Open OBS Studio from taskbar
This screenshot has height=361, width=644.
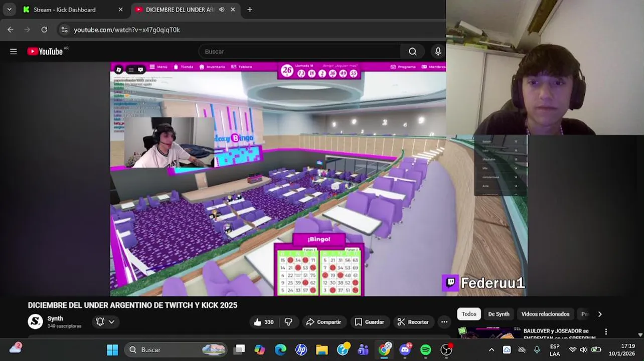(x=446, y=349)
